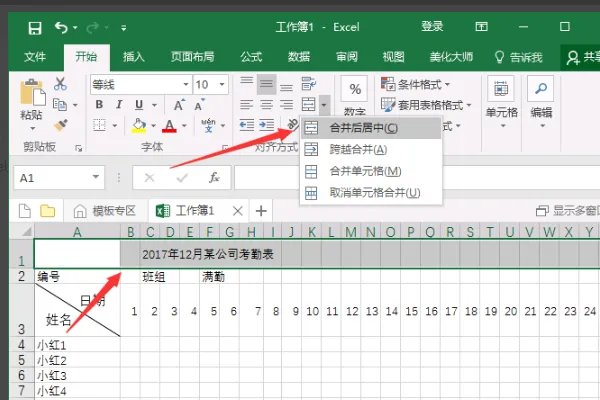
Task: Click the fx insert function icon
Action: coord(214,178)
